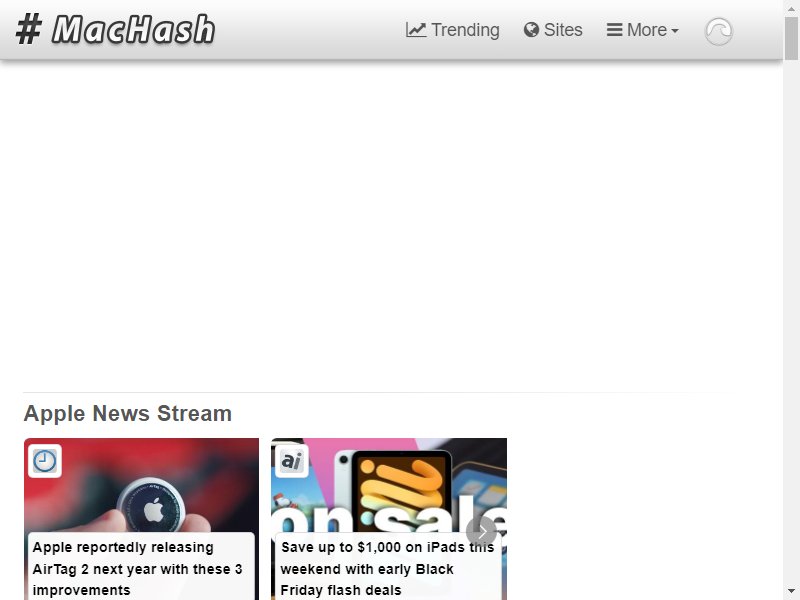The width and height of the screenshot is (800, 600).
Task: Open 'Save up to $1,000 on iPads' headline
Action: point(387,568)
